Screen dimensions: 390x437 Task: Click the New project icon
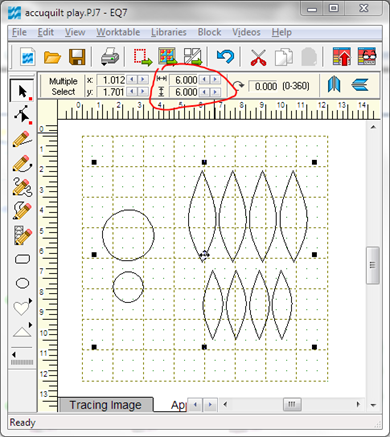click(x=28, y=57)
